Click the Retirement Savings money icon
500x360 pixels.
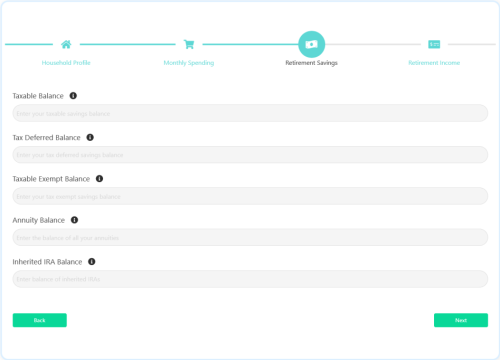(x=311, y=44)
